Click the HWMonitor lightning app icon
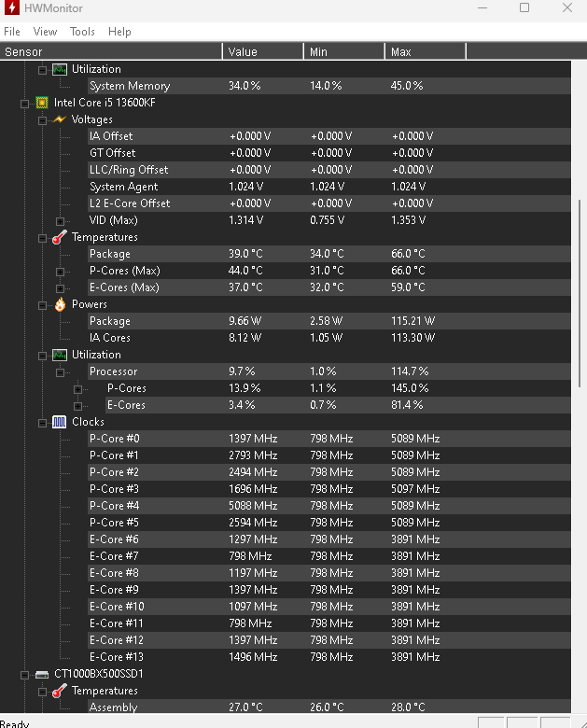 (x=11, y=7)
